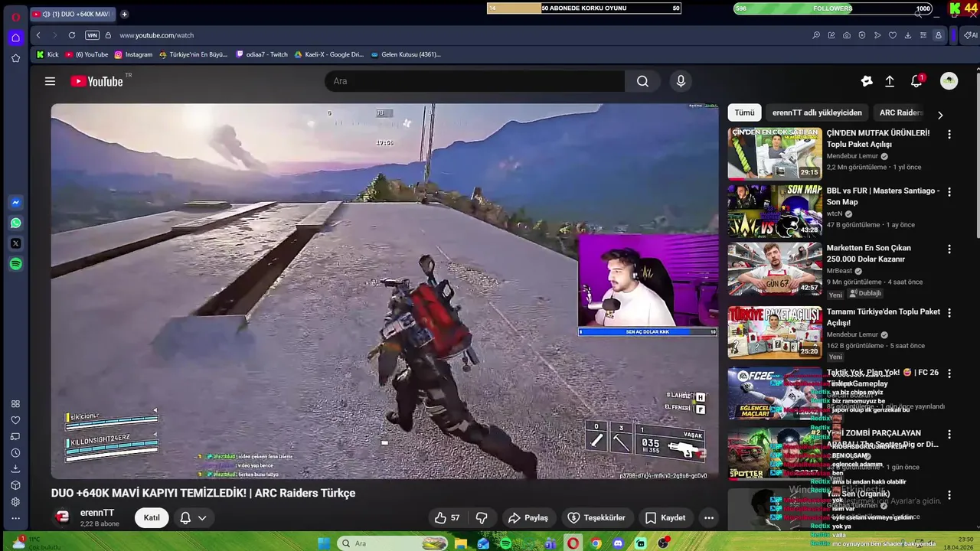Open Chrome from the taskbar
The image size is (980, 551).
pyautogui.click(x=596, y=543)
